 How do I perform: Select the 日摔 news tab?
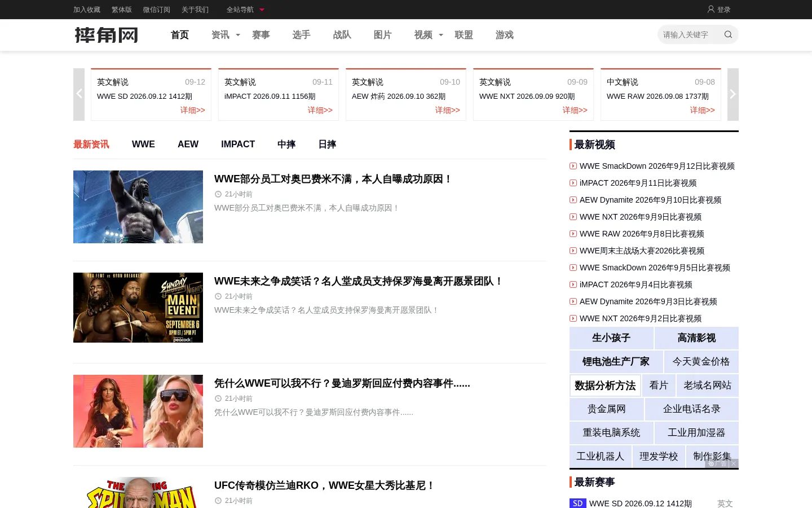tap(327, 144)
